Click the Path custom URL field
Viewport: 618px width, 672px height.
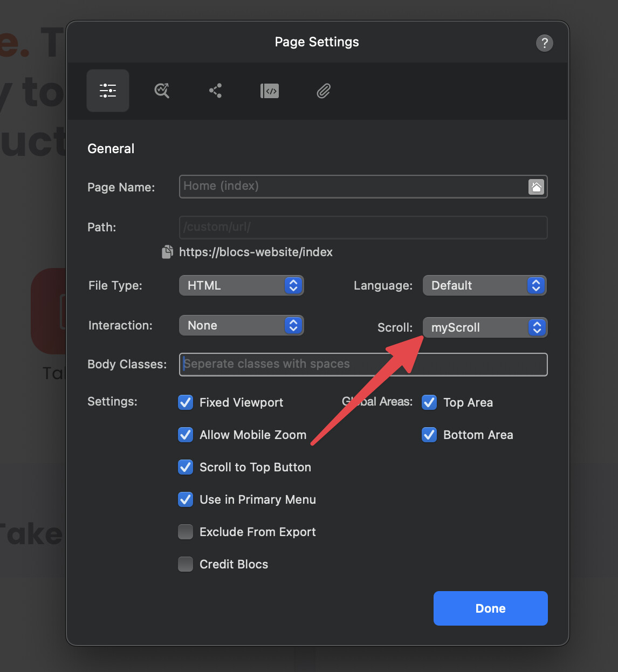pos(363,227)
